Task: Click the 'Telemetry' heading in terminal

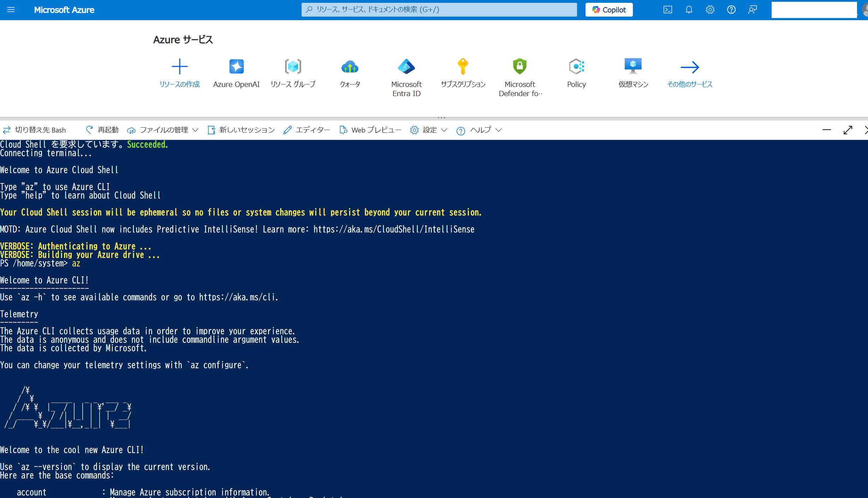Action: [19, 314]
